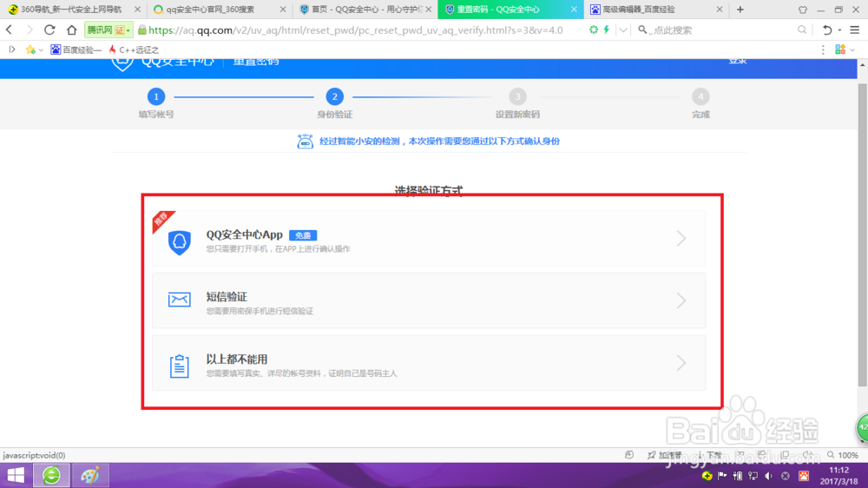Click the undo closed-tab arrow icon
This screenshot has height=488, width=868.
[827, 30]
